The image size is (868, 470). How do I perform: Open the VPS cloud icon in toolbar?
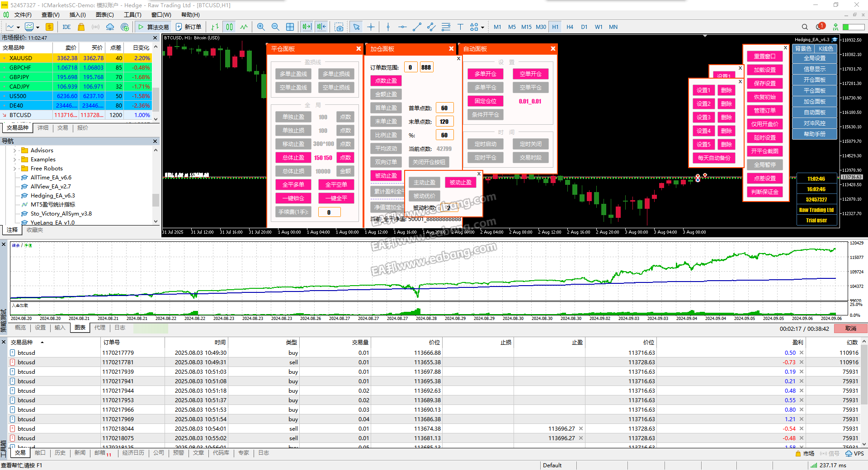coord(110,27)
